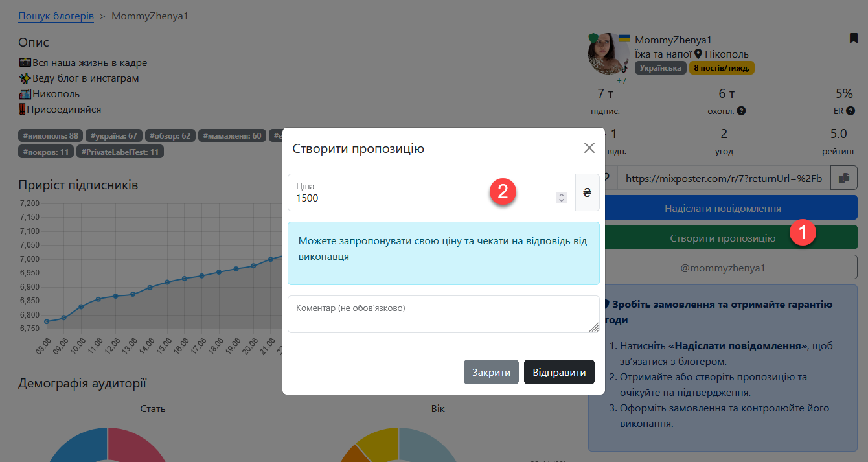Decrease the price with the down arrow
868x462 pixels.
(562, 200)
